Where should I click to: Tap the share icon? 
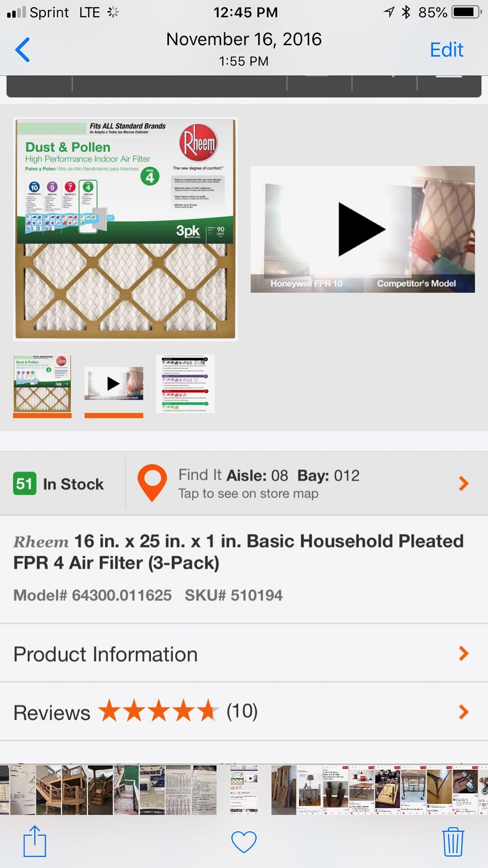[34, 841]
